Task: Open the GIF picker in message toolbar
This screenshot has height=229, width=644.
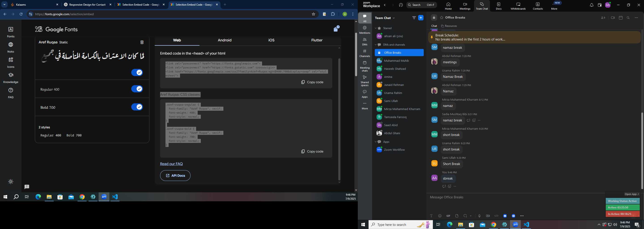Action: tap(449, 216)
